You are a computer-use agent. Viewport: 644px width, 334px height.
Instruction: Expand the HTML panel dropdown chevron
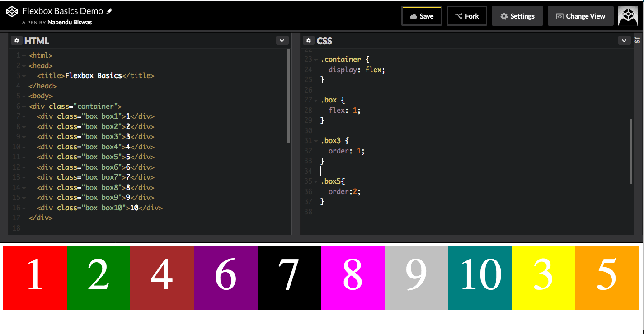282,41
